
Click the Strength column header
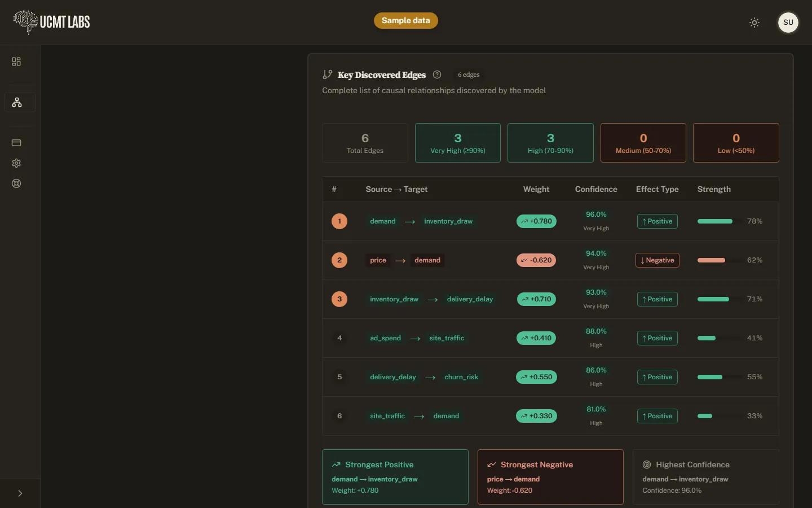pos(714,189)
